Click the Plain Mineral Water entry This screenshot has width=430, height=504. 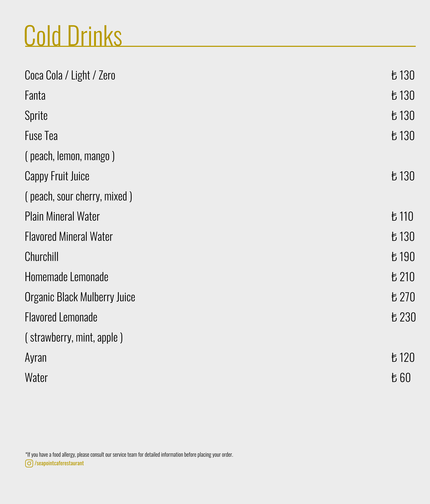tap(62, 217)
